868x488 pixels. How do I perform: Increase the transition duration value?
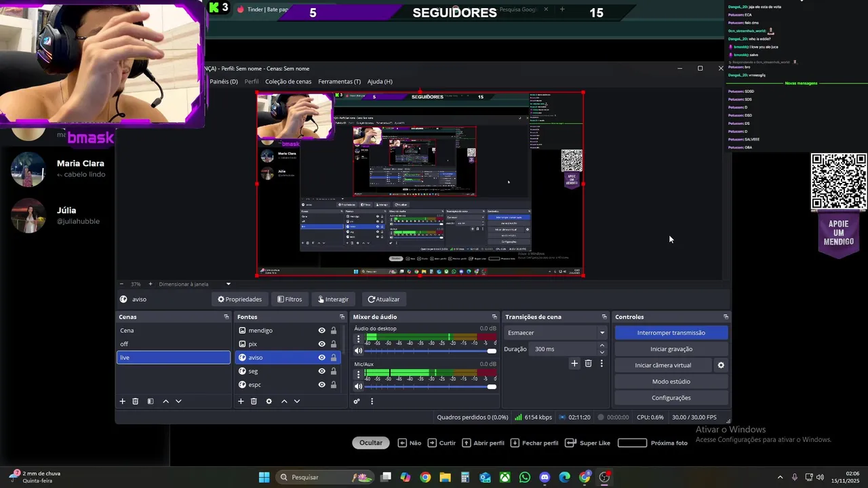[601, 346]
